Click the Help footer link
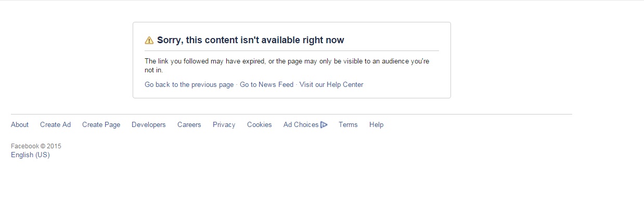Viewport: 644px width, 216px height. (x=376, y=125)
